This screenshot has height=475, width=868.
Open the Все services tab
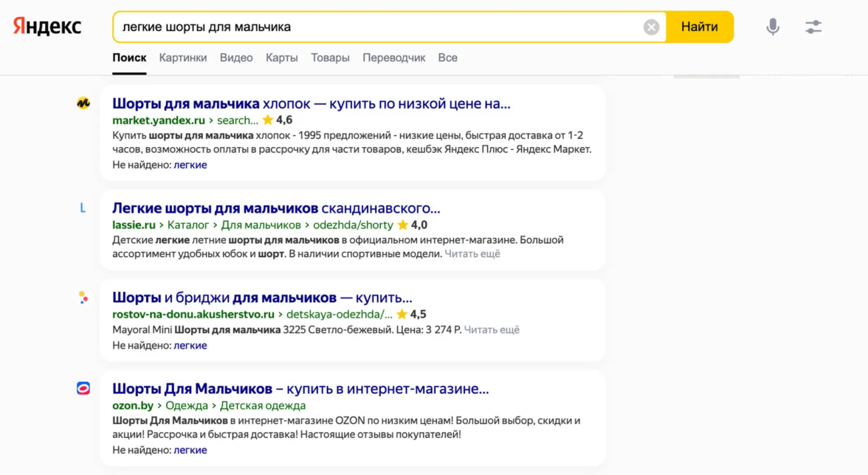coord(448,58)
